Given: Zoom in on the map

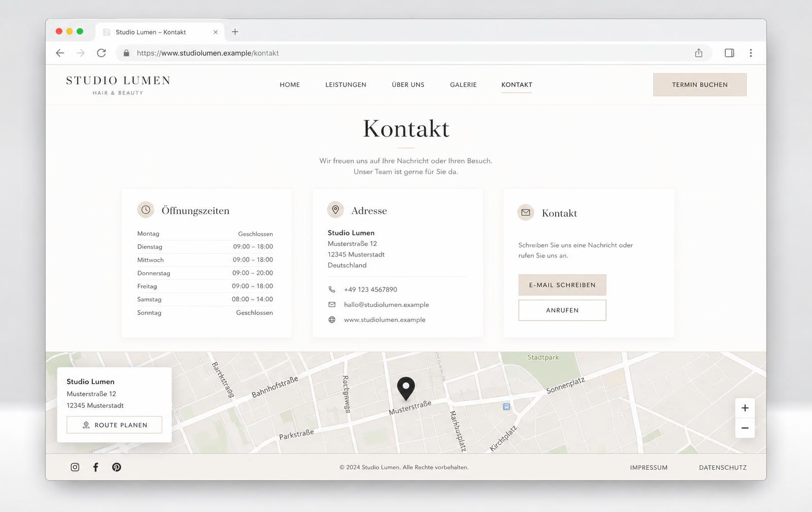Looking at the screenshot, I should pyautogui.click(x=745, y=408).
